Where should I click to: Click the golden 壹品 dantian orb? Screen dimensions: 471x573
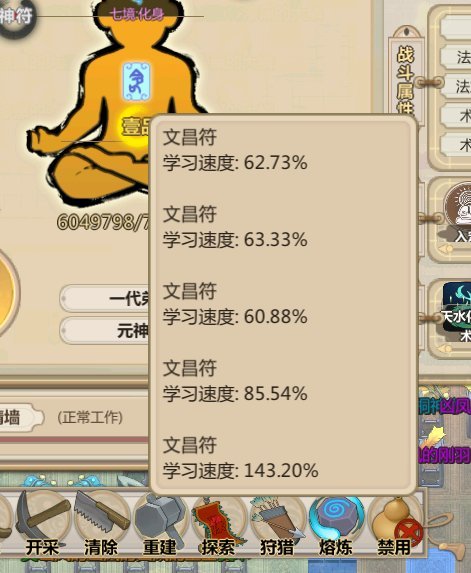click(134, 125)
